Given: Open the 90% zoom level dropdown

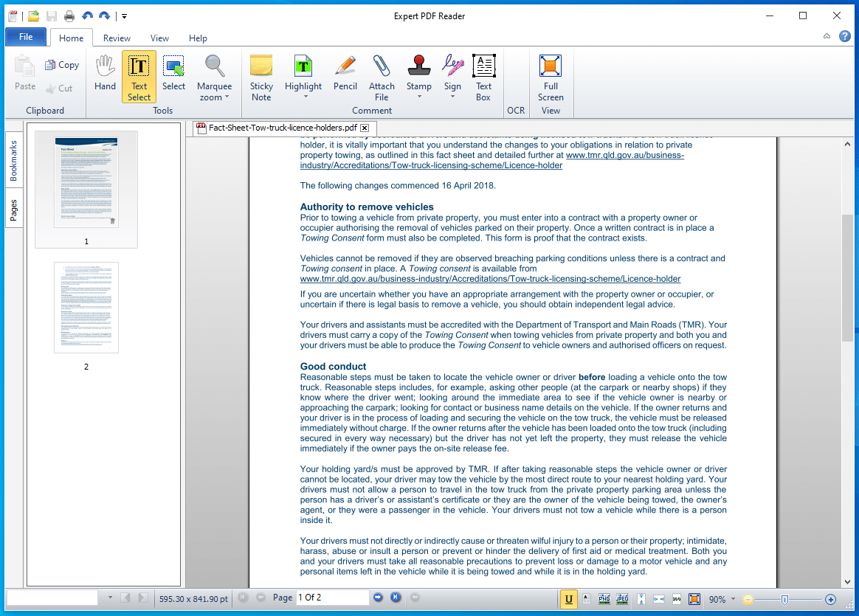Looking at the screenshot, I should pyautogui.click(x=733, y=600).
